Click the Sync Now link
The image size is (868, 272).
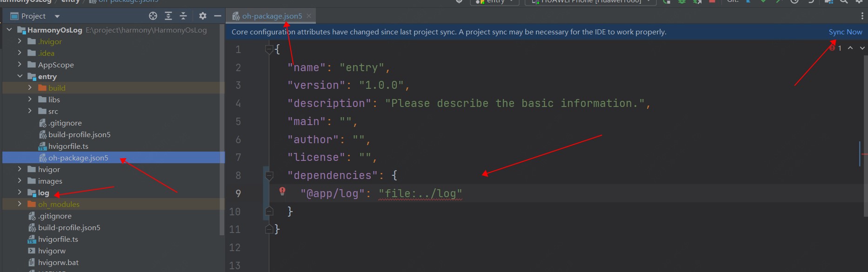click(845, 32)
